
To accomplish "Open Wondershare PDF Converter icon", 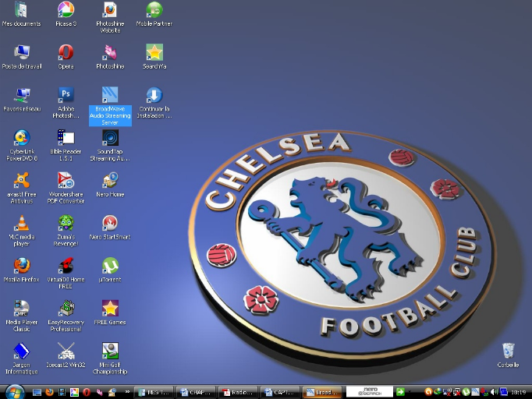I will pos(66,189).
